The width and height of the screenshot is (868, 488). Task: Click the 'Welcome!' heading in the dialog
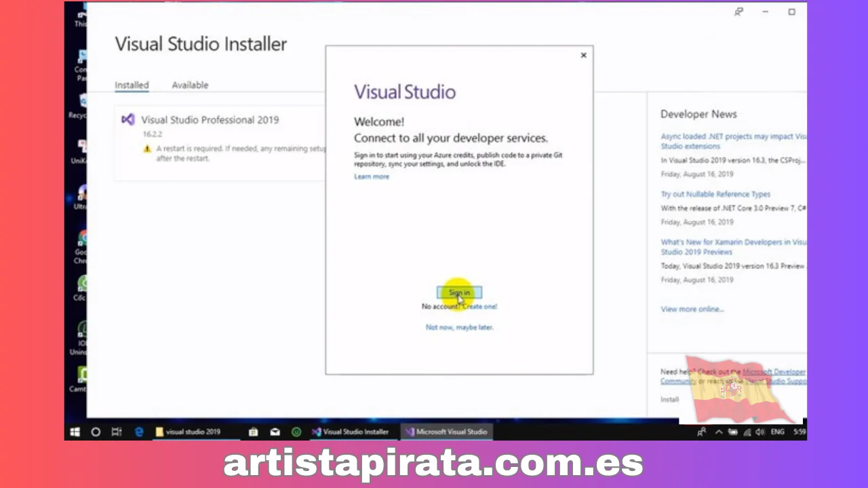(379, 122)
